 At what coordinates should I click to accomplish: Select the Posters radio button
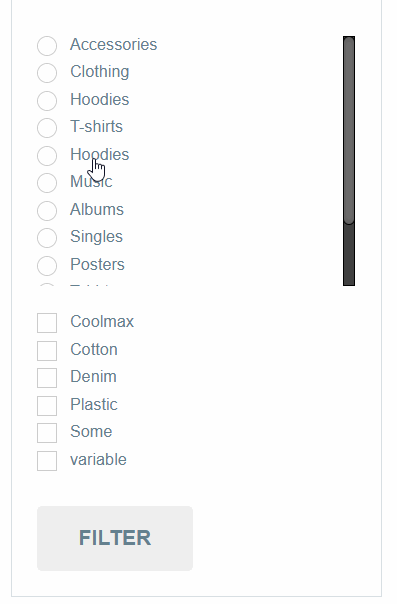[x=47, y=266]
